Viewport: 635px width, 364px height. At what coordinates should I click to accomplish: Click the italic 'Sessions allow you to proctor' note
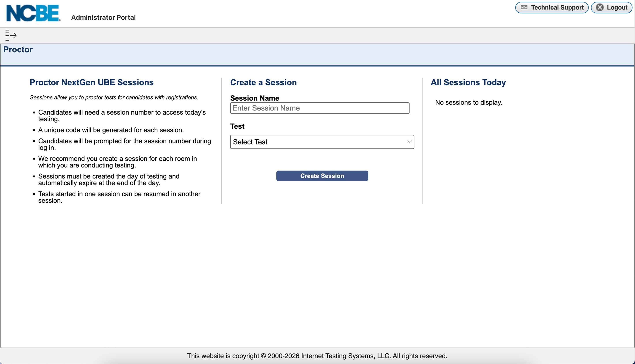click(114, 97)
